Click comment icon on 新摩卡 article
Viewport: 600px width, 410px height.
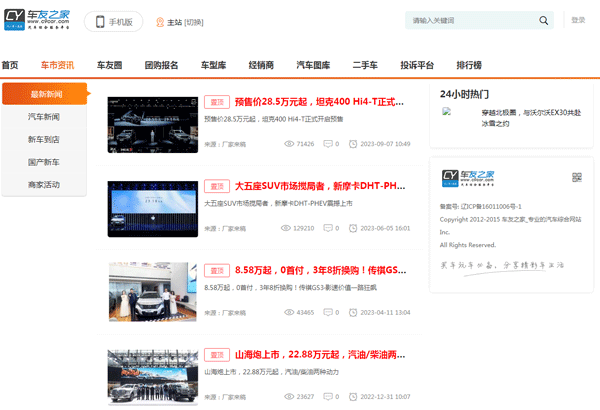pos(328,228)
